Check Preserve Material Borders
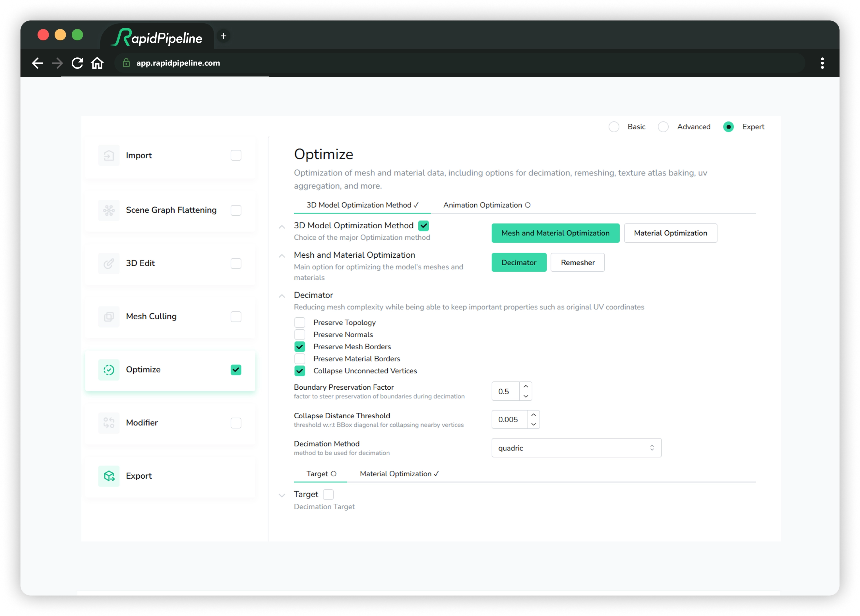860x616 pixels. 299,359
